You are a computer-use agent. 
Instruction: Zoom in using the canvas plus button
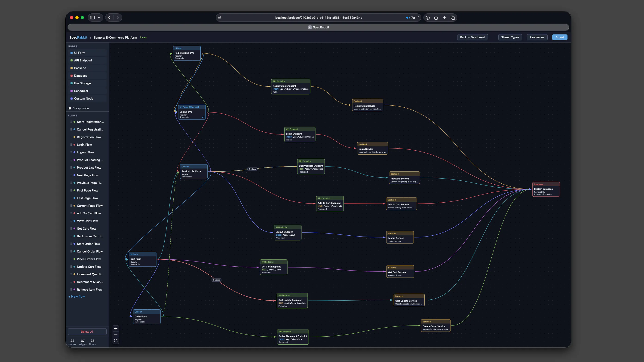coord(116,329)
